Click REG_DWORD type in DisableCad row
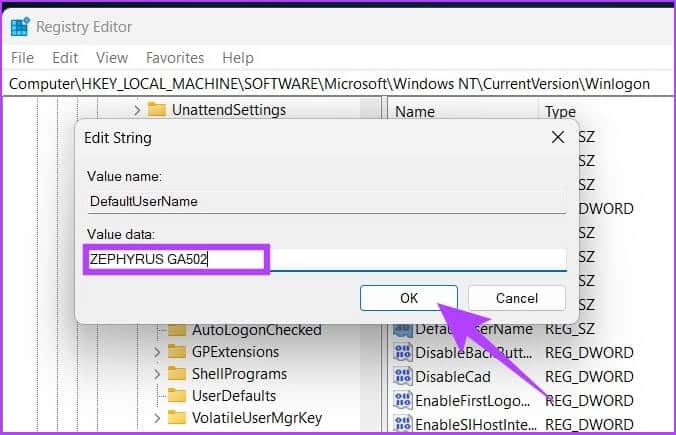This screenshot has height=435, width=676. point(589,377)
